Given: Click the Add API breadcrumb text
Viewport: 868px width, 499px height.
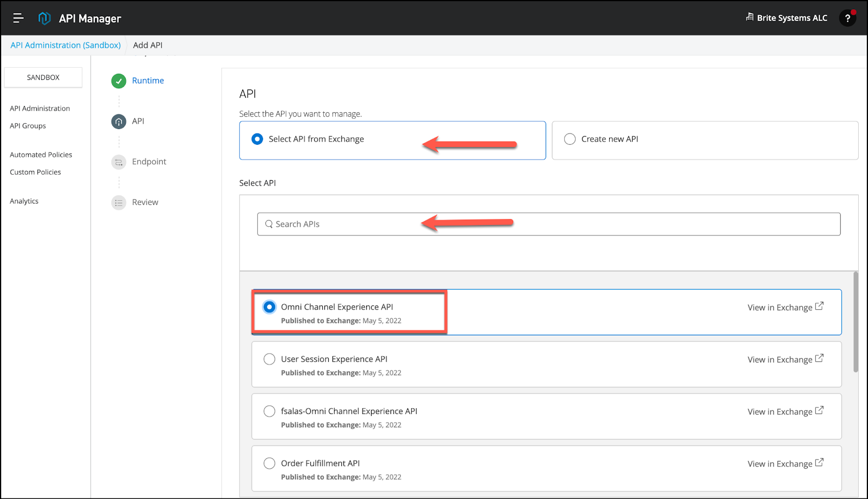Looking at the screenshot, I should (x=148, y=45).
